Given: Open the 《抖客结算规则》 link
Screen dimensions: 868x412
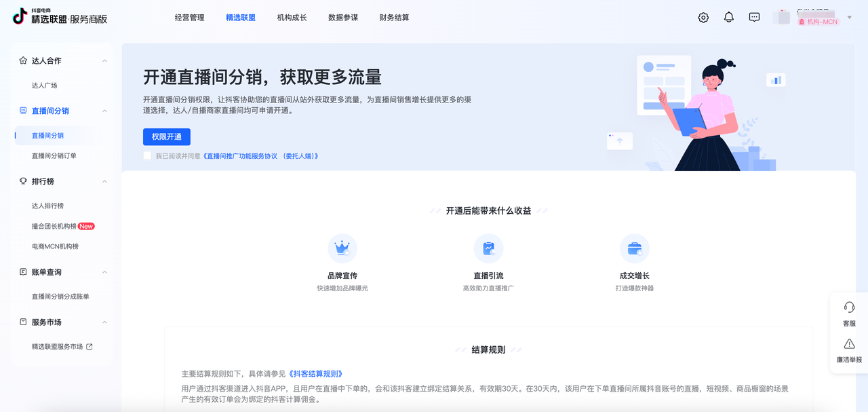Looking at the screenshot, I should (316, 374).
